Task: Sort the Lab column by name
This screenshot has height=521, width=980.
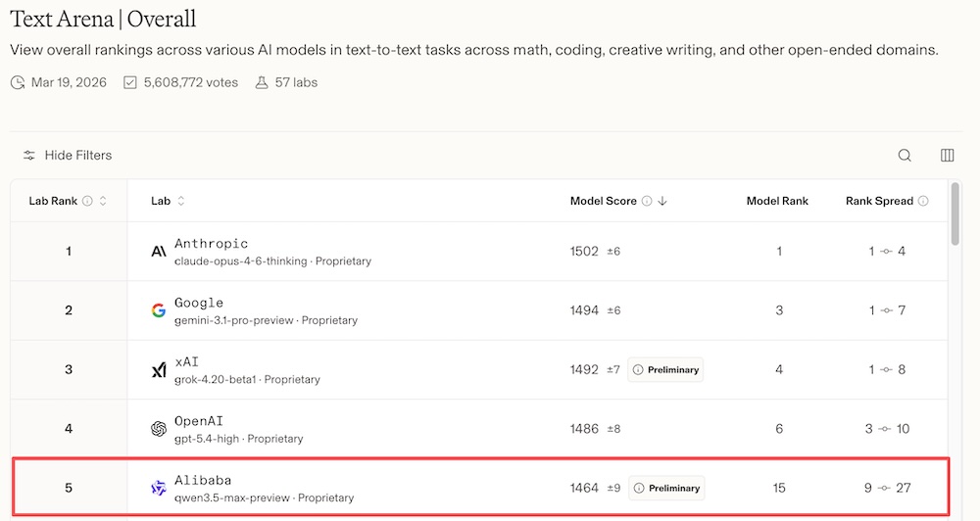Action: pos(181,201)
